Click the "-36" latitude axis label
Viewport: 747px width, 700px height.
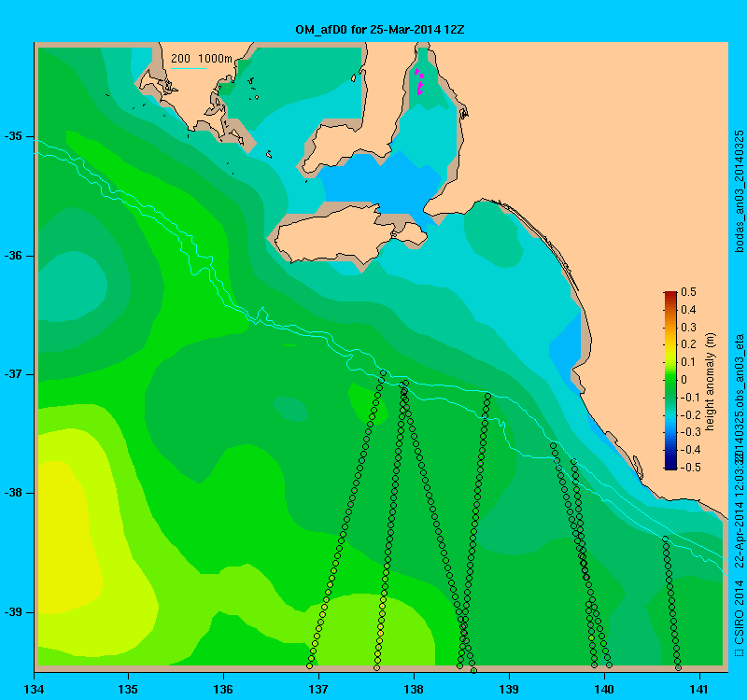(x=13, y=256)
